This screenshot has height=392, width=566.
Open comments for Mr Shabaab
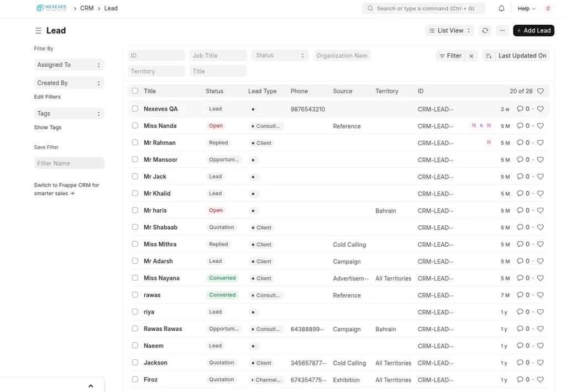pos(523,227)
